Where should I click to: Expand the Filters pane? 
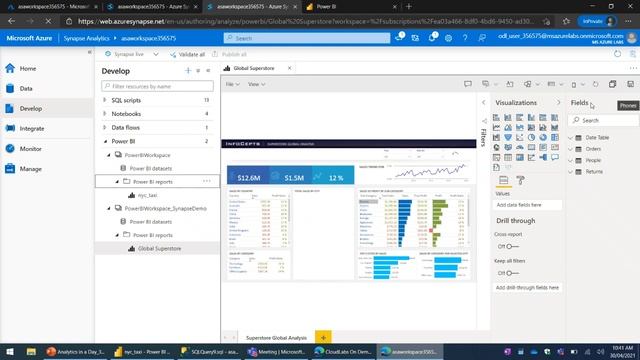coord(484,102)
